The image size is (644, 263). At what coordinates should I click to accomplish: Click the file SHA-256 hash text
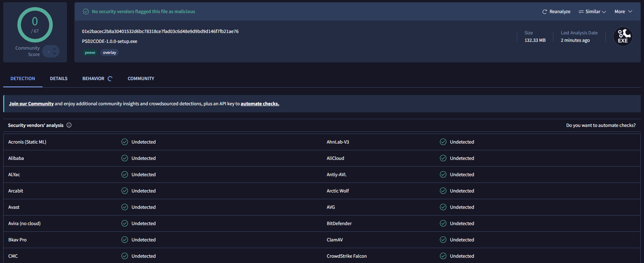coord(160,32)
